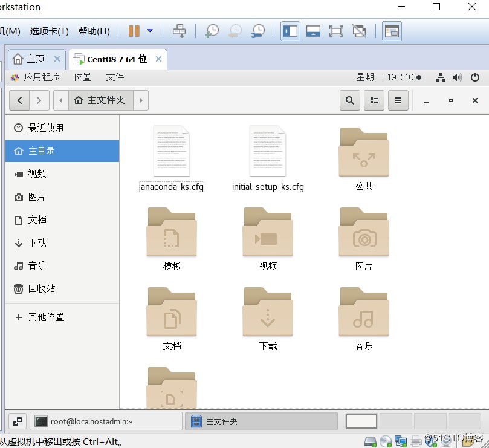Select the 主文件夹 path button
The width and height of the screenshot is (489, 448).
pyautogui.click(x=101, y=100)
